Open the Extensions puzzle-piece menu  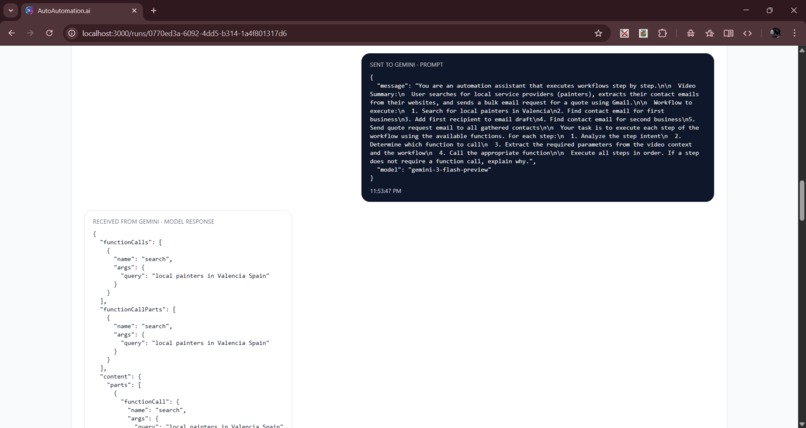pos(662,33)
